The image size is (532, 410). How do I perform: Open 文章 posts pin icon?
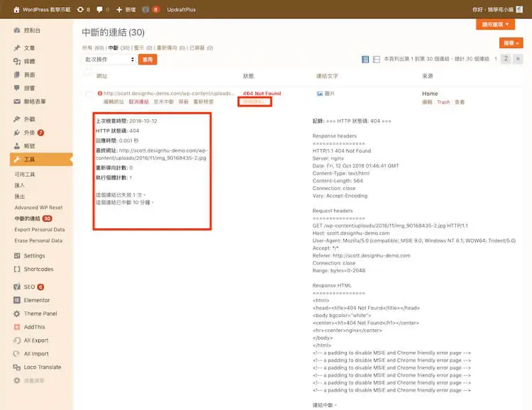click(x=16, y=48)
